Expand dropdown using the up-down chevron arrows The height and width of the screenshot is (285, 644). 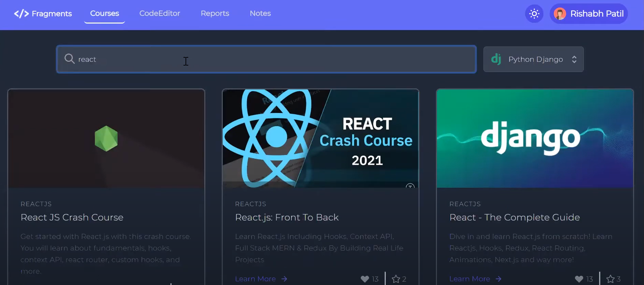(574, 59)
